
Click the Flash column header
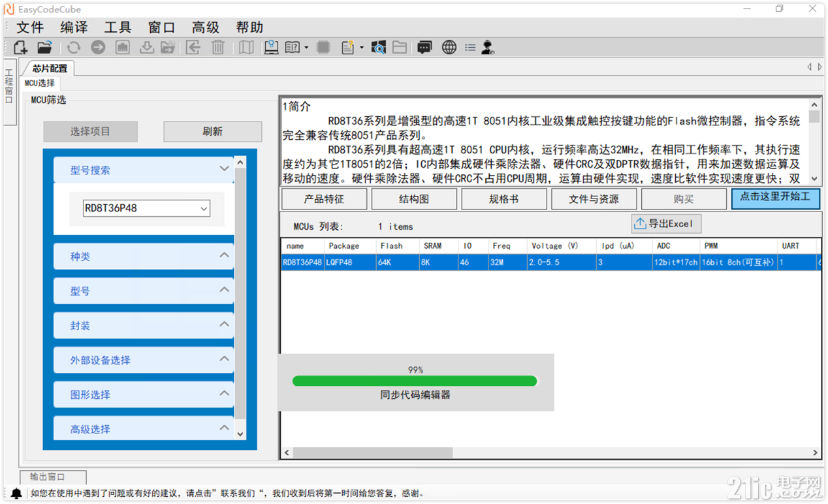398,246
